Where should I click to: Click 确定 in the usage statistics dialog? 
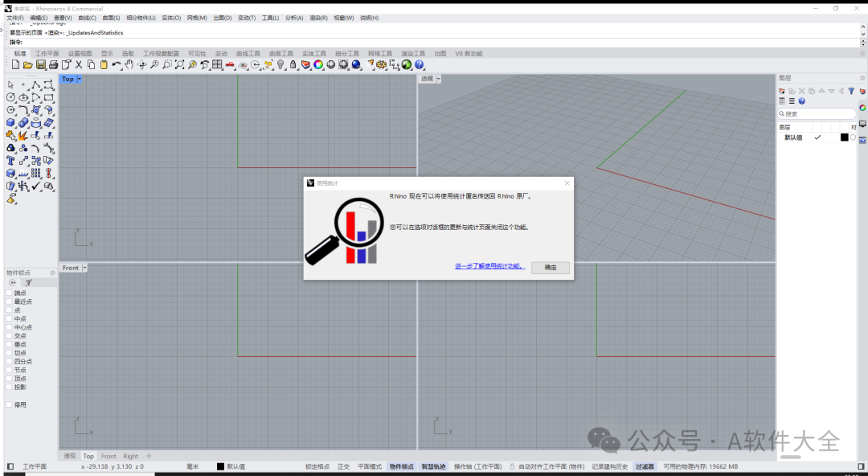click(551, 267)
